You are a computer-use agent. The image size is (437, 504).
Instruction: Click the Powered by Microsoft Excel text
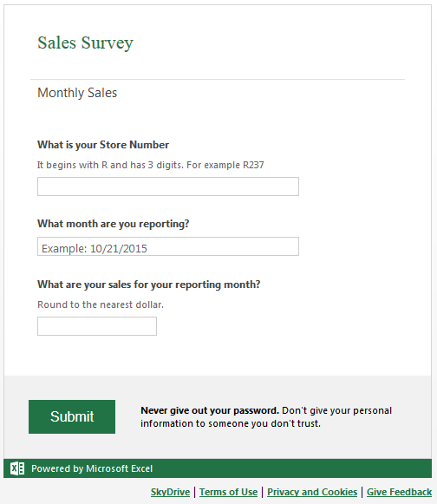92,468
